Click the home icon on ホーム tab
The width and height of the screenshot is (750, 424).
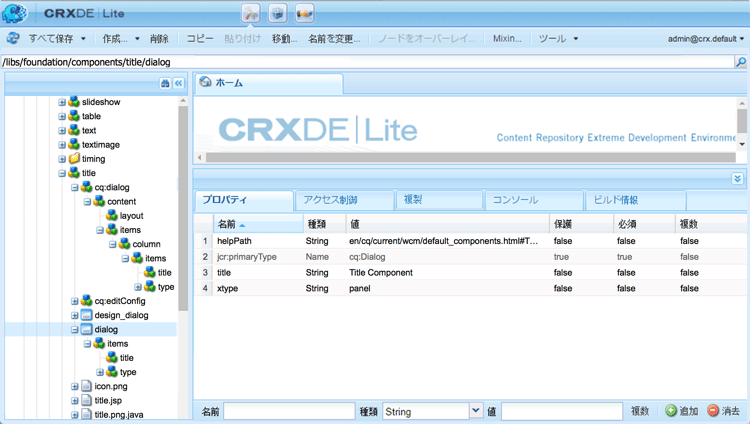tap(206, 82)
